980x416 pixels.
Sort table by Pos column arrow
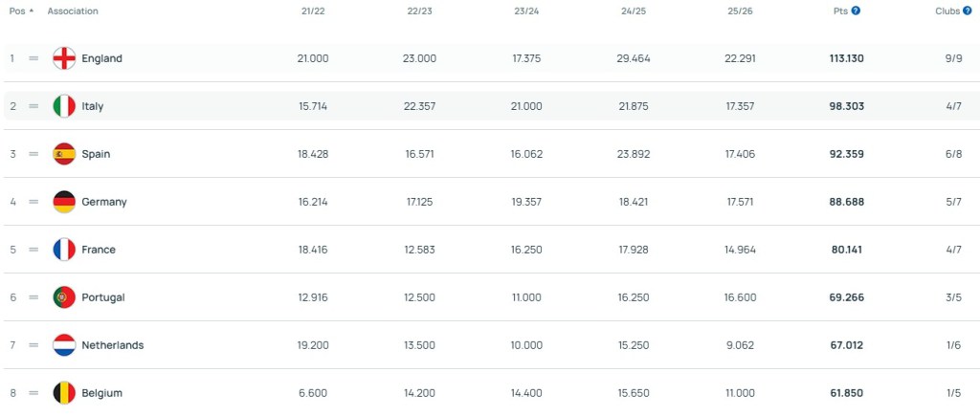click(32, 11)
